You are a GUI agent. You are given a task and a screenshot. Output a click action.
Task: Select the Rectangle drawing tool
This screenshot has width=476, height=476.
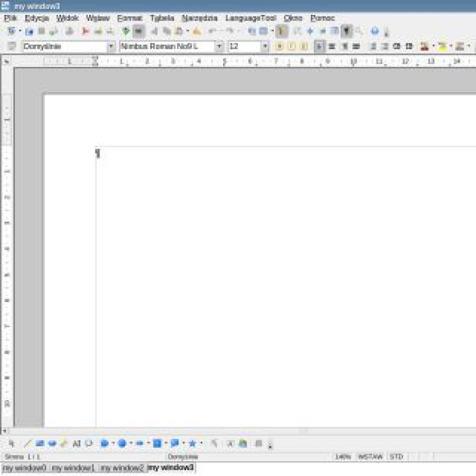tap(40, 443)
